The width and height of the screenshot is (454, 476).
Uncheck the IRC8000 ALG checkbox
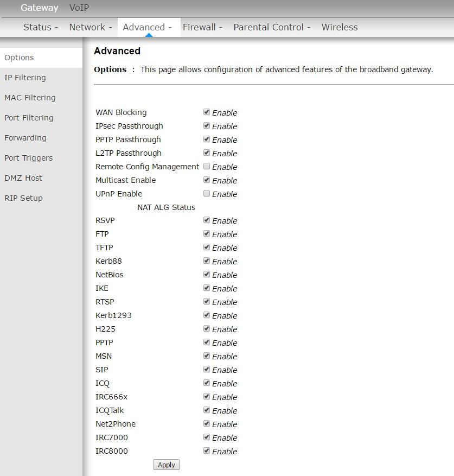(x=207, y=451)
